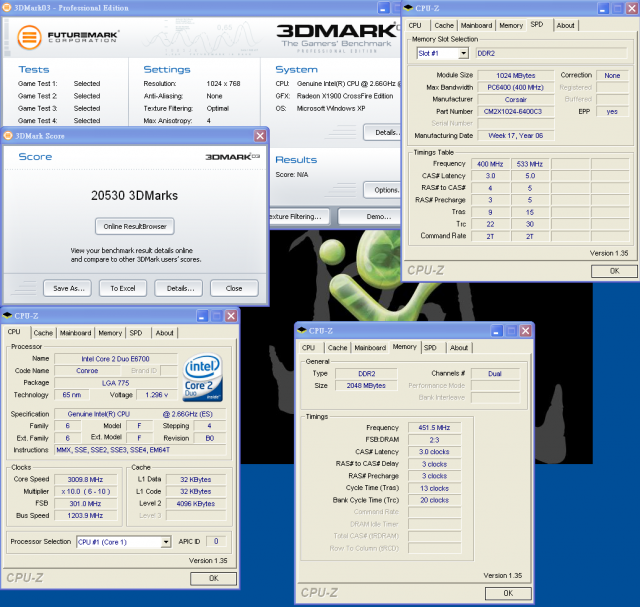Click the Multiplier x 10.0 value
The image size is (640, 607).
point(86,491)
